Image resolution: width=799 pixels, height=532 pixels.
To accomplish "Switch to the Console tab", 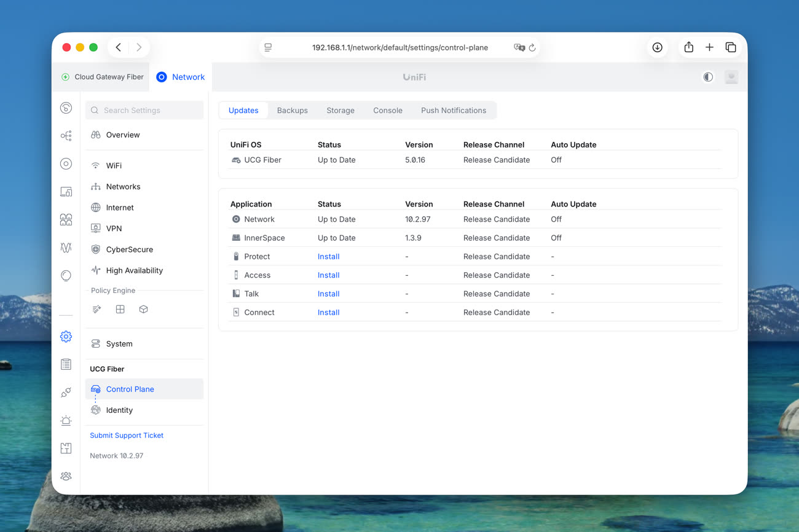I will pyautogui.click(x=388, y=111).
